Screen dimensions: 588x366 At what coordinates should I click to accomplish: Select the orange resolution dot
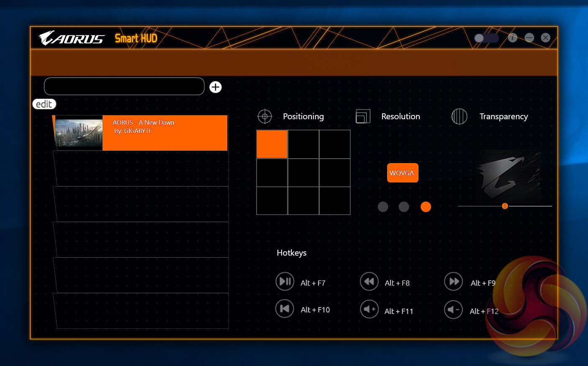pyautogui.click(x=426, y=207)
